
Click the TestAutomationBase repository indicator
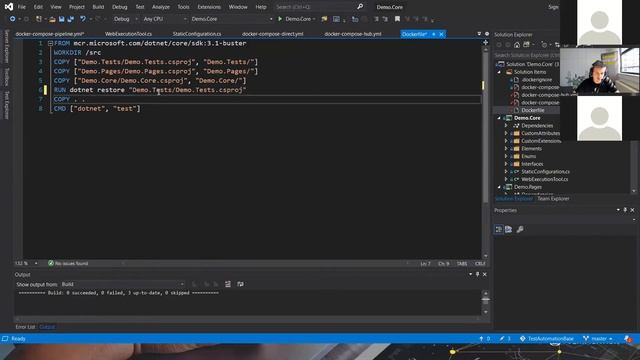pos(547,339)
